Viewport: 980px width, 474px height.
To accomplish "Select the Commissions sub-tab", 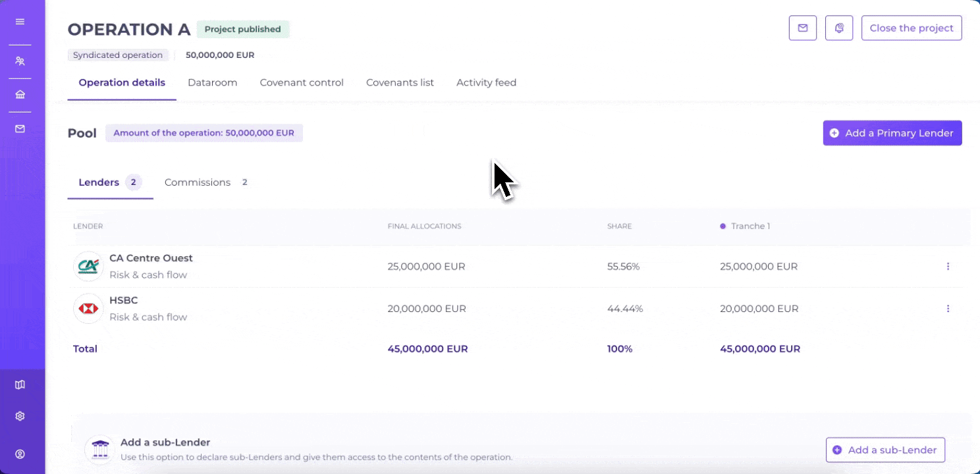I will [x=207, y=182].
